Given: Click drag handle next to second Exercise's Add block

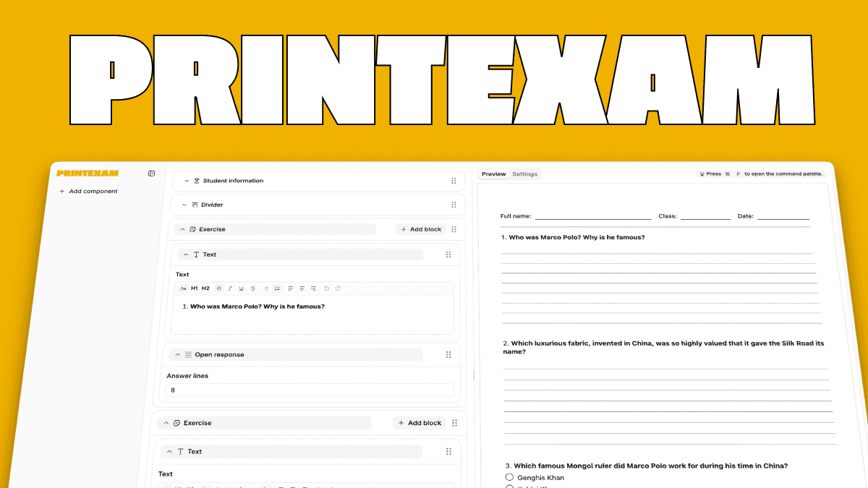Looking at the screenshot, I should click(x=454, y=423).
